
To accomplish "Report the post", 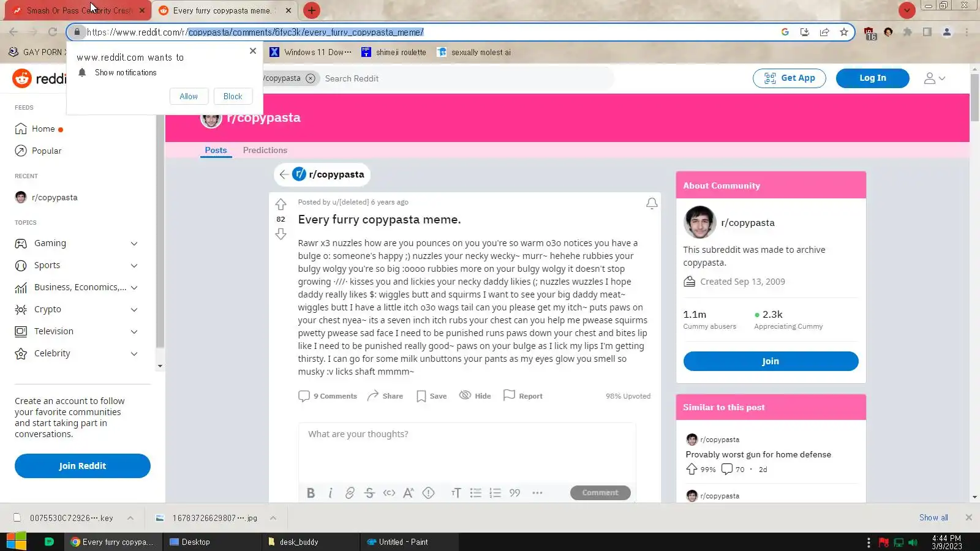I will (522, 396).
